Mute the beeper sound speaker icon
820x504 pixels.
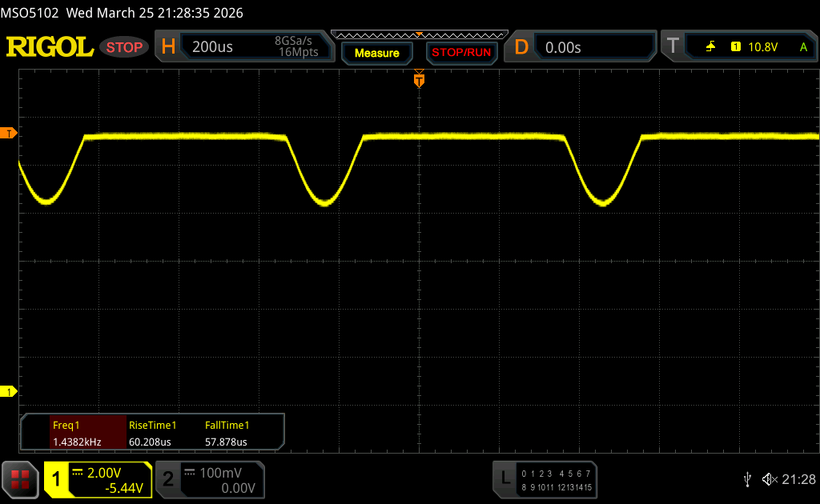769,478
